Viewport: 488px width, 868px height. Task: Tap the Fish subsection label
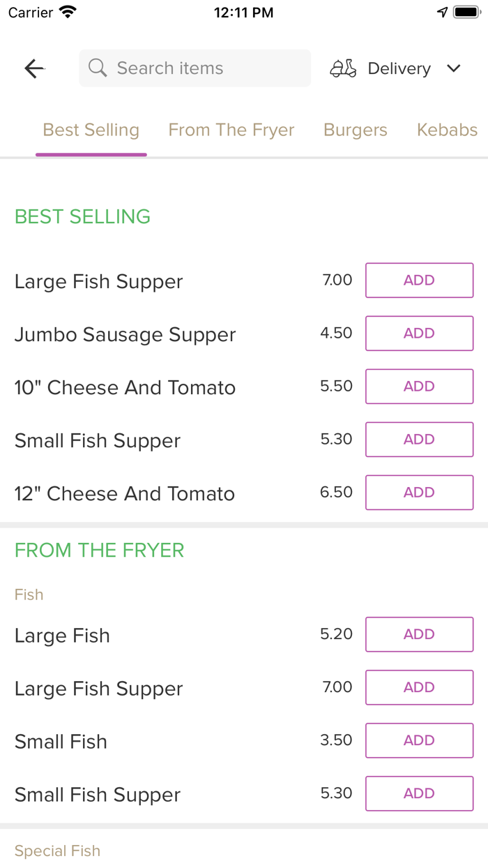[29, 594]
